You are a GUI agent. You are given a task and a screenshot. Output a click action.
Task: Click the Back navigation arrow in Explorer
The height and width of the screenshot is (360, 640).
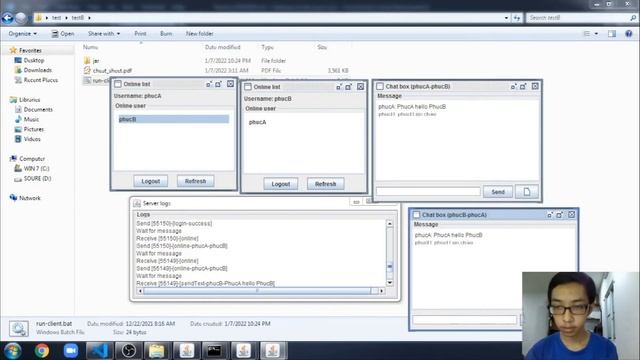tap(7, 18)
